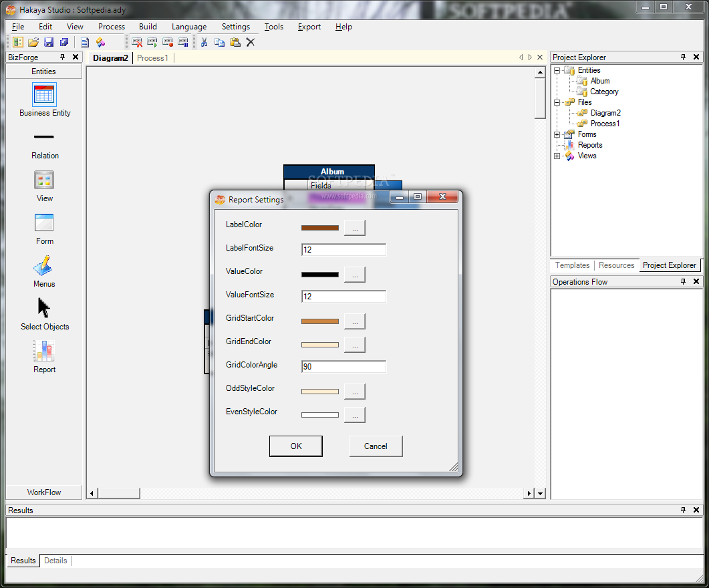
Task: Expand the Views tree node
Action: tap(557, 156)
